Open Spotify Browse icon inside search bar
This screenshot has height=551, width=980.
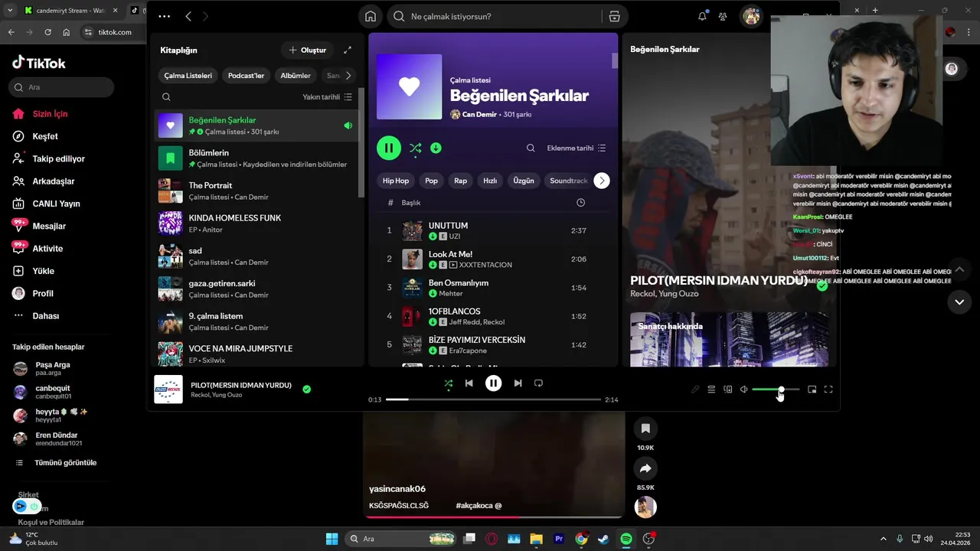pyautogui.click(x=614, y=16)
